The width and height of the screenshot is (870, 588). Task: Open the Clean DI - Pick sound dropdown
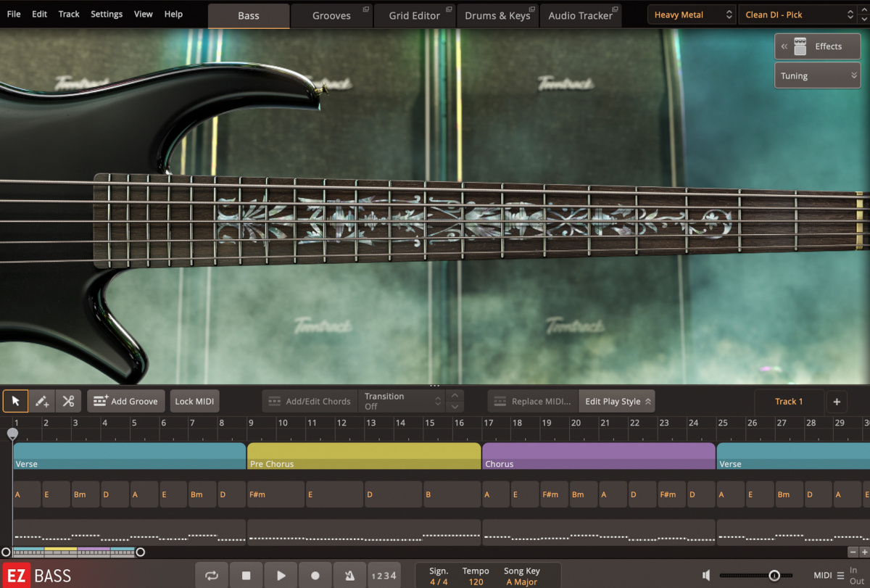click(x=797, y=14)
